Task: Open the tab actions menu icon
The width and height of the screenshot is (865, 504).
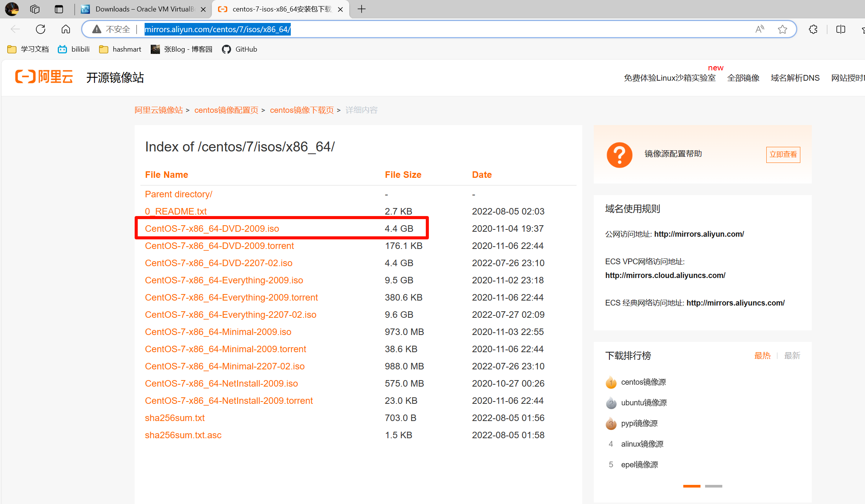Action: point(59,9)
